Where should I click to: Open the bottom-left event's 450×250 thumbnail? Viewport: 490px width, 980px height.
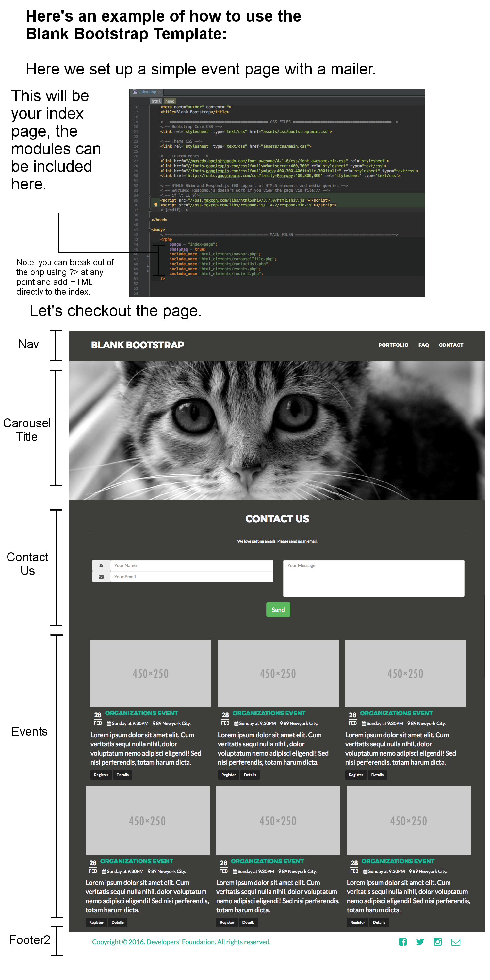[148, 821]
